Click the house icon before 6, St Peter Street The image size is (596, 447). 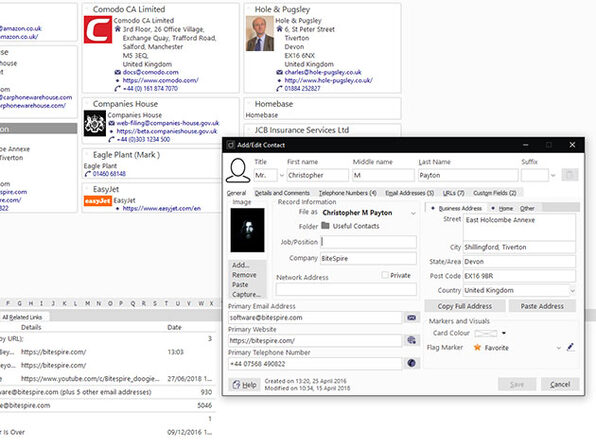[279, 29]
